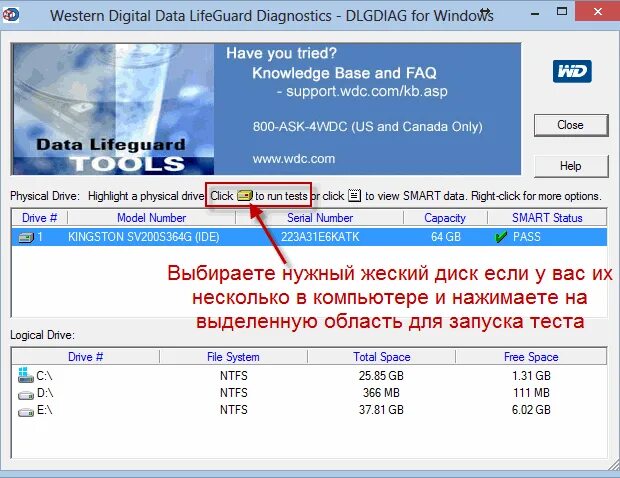This screenshot has width=620, height=478.
Task: Click NTFS in the C:\ row
Action: point(234,376)
